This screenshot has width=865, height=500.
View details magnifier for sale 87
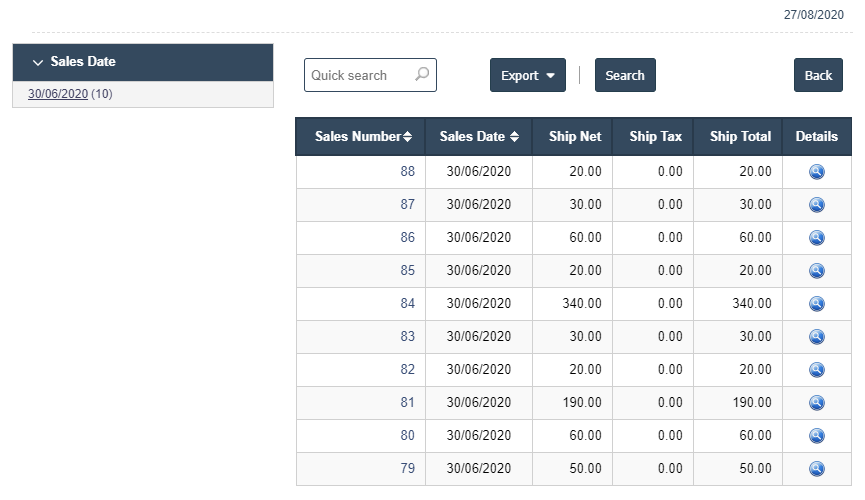coord(816,205)
